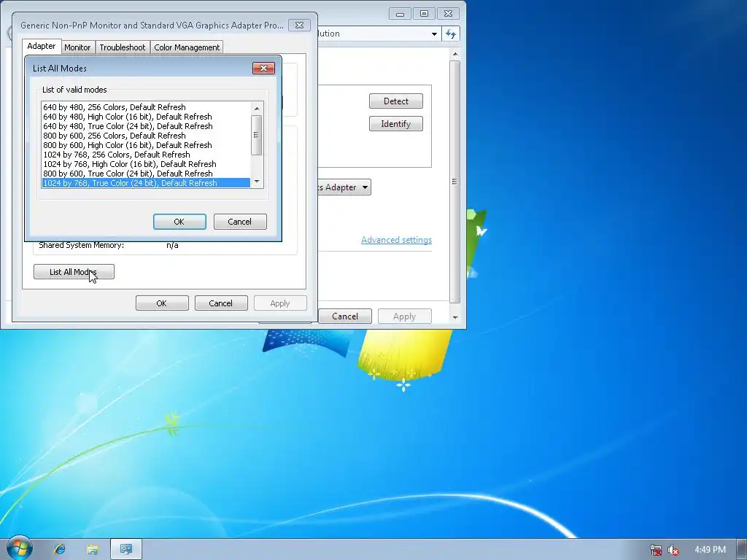
Task: Select 1024 by 768, True Color (24 bit)
Action: click(x=146, y=183)
